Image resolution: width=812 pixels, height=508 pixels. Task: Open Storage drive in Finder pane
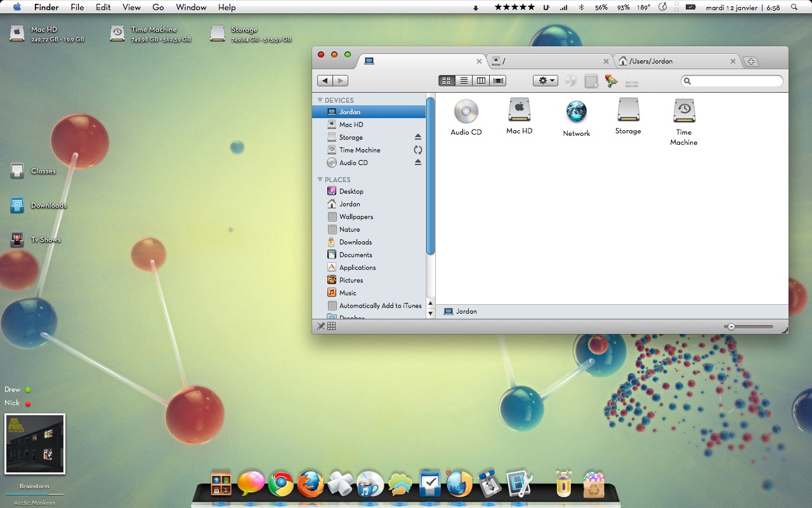point(628,110)
